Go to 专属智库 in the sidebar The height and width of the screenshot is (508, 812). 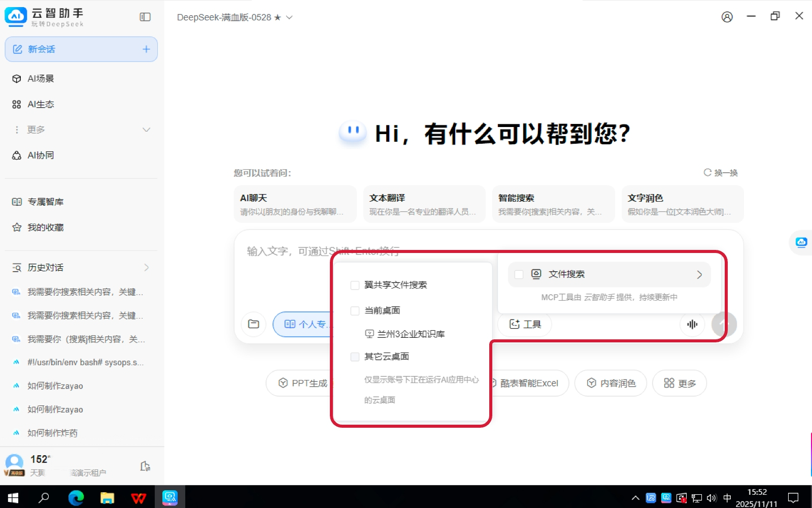(x=45, y=202)
